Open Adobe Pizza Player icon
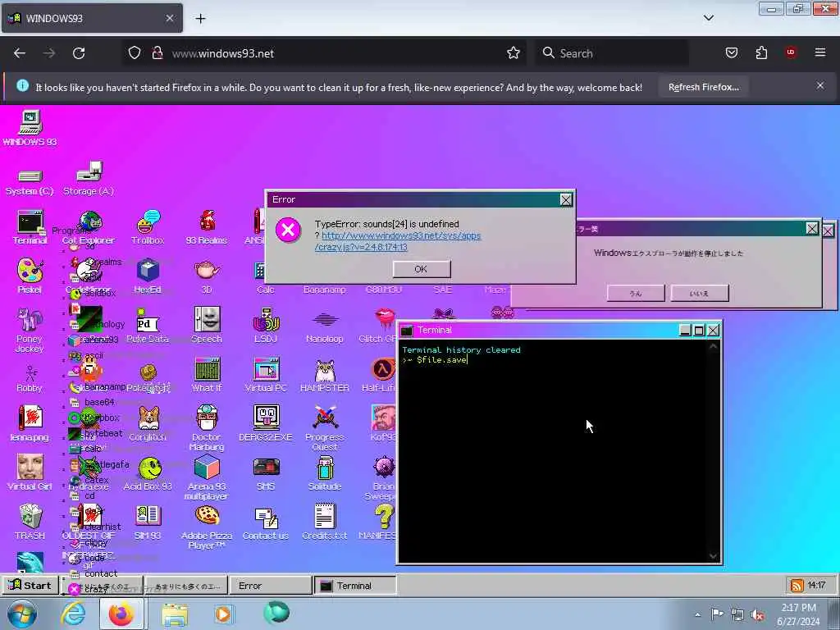The height and width of the screenshot is (630, 840). (207, 527)
